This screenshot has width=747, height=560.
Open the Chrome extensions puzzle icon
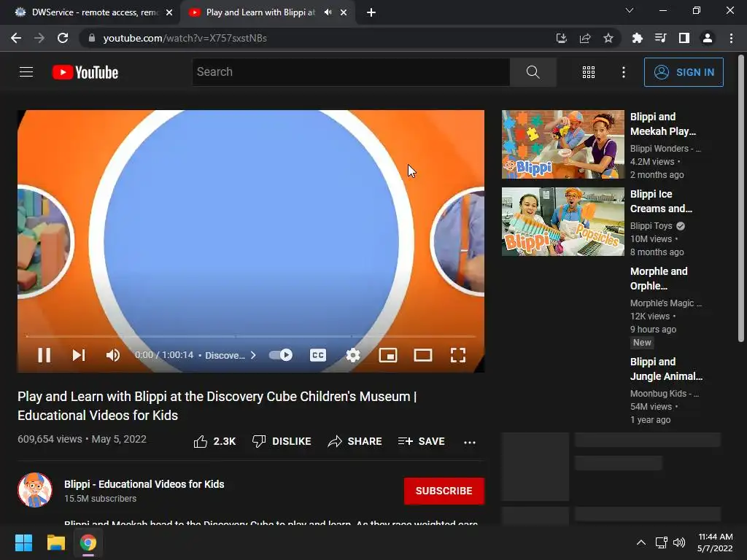[637, 38]
